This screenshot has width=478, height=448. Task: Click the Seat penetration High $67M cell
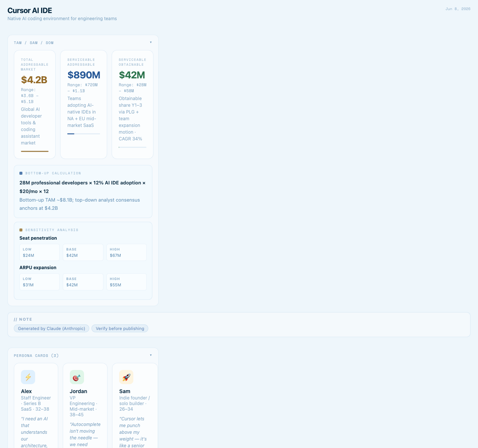pyautogui.click(x=127, y=252)
